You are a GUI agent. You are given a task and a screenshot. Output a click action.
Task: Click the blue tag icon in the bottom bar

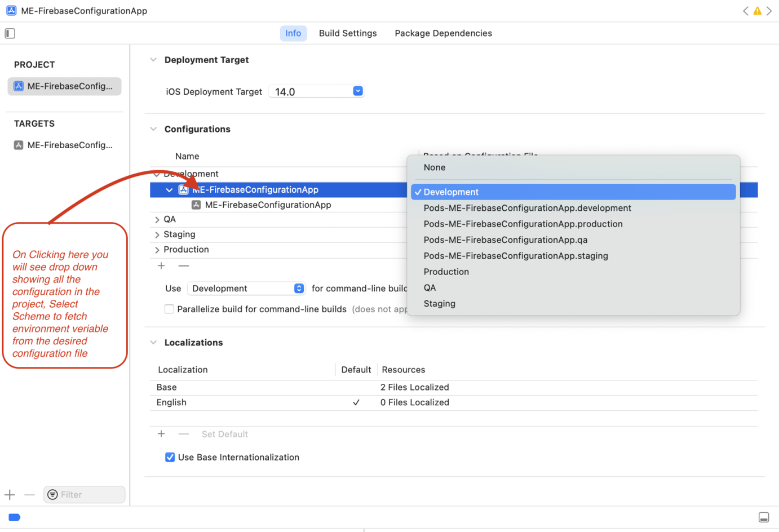coord(15,517)
